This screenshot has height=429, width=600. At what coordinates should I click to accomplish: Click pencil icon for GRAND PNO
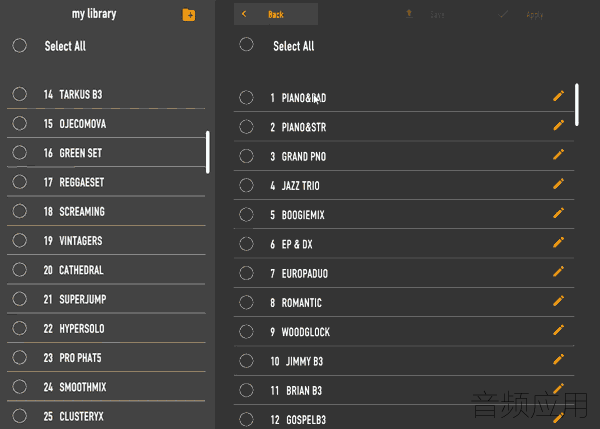coord(559,155)
